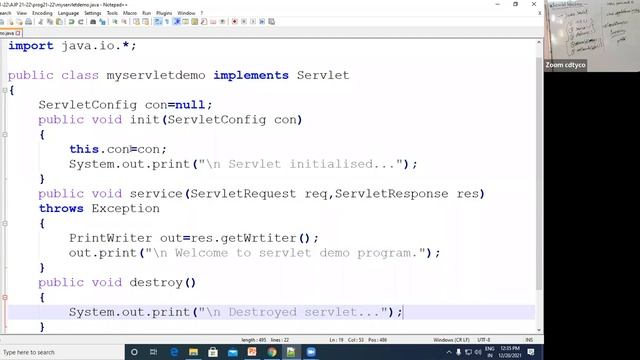
Task: Open the ? help menu
Action: (x=202, y=13)
